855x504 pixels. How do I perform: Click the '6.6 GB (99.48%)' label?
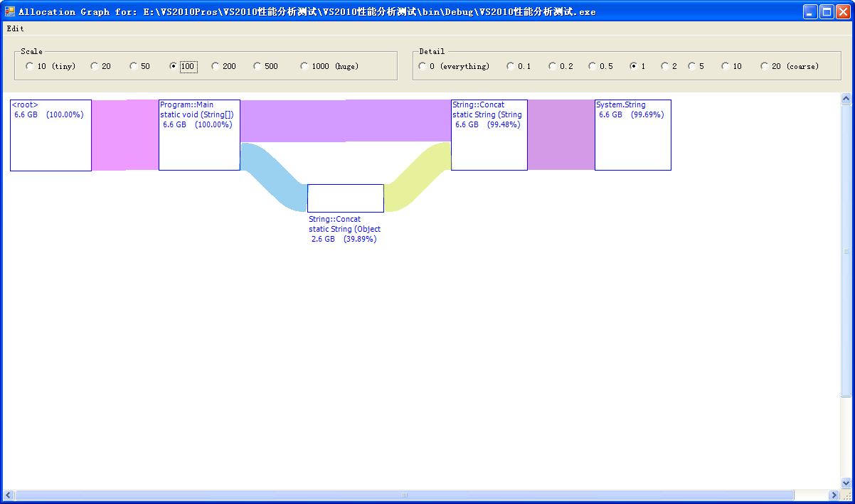[x=488, y=124]
